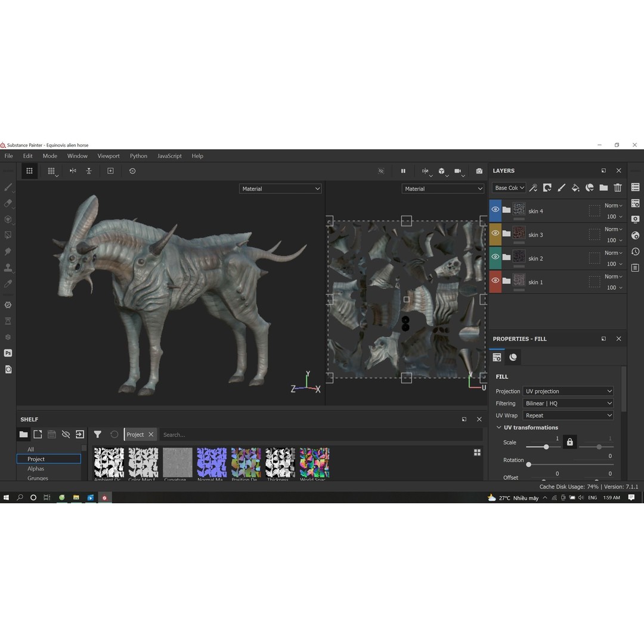Change the blend mode of skin 4
644x644 pixels.
613,205
